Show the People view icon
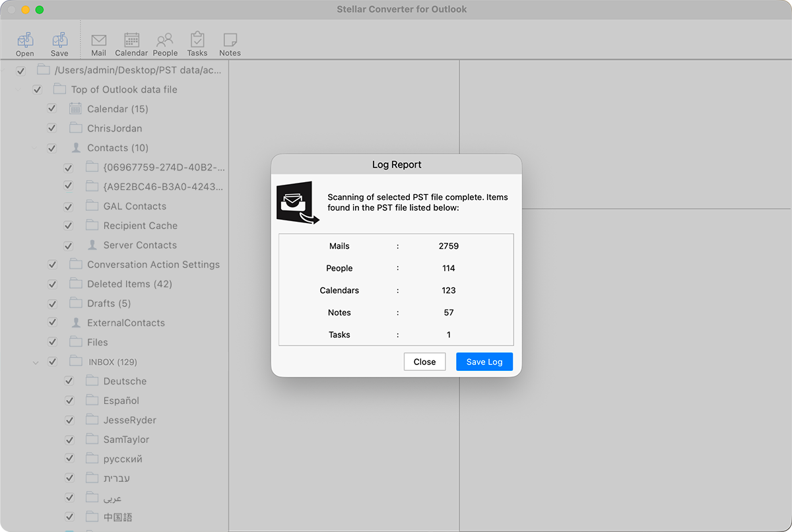Screen dimensions: 792x532 point(165,40)
